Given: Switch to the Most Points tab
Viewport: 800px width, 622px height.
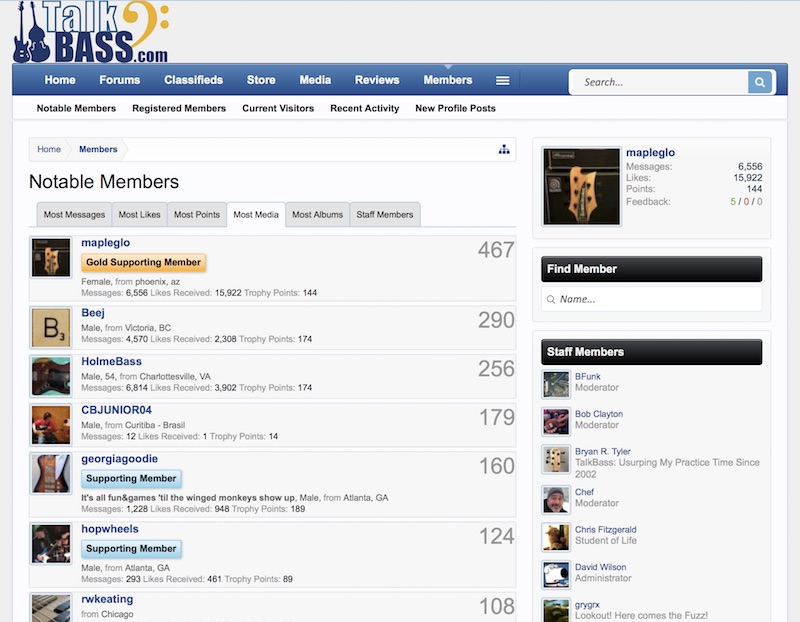Looking at the screenshot, I should [x=196, y=215].
